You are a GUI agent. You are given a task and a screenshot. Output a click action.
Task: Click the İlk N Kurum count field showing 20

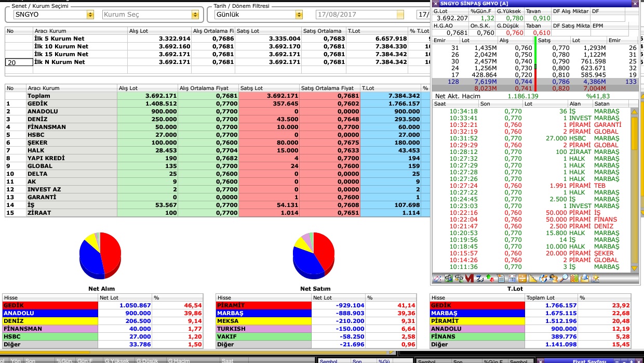(x=18, y=62)
